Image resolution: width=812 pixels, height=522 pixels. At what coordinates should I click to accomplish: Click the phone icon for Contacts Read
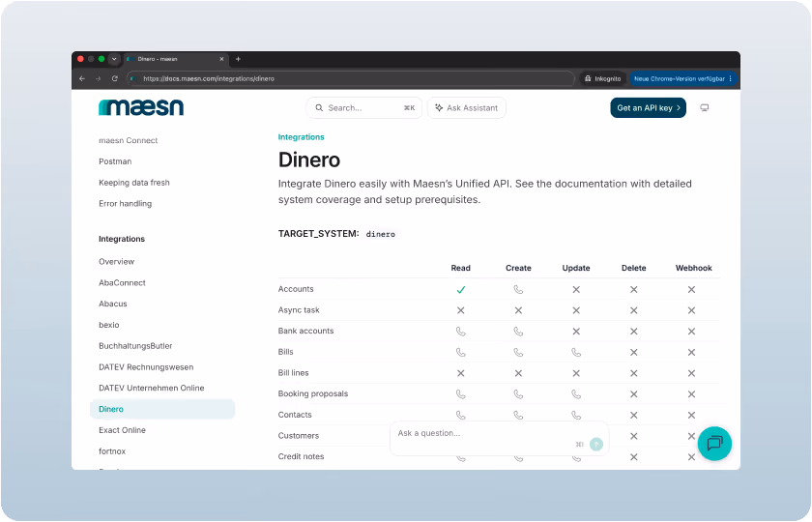click(x=461, y=416)
